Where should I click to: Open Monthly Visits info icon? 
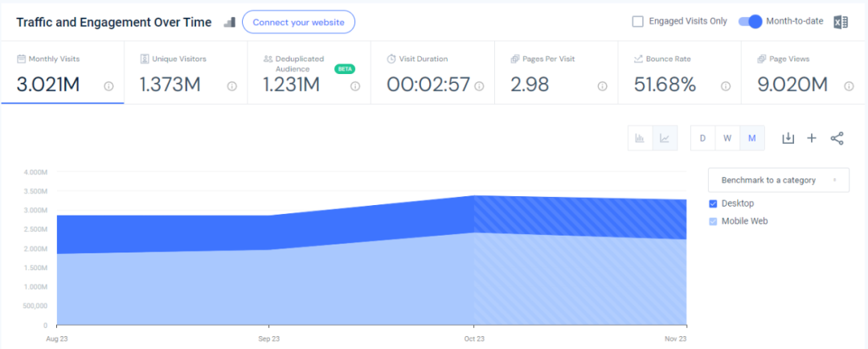point(108,86)
